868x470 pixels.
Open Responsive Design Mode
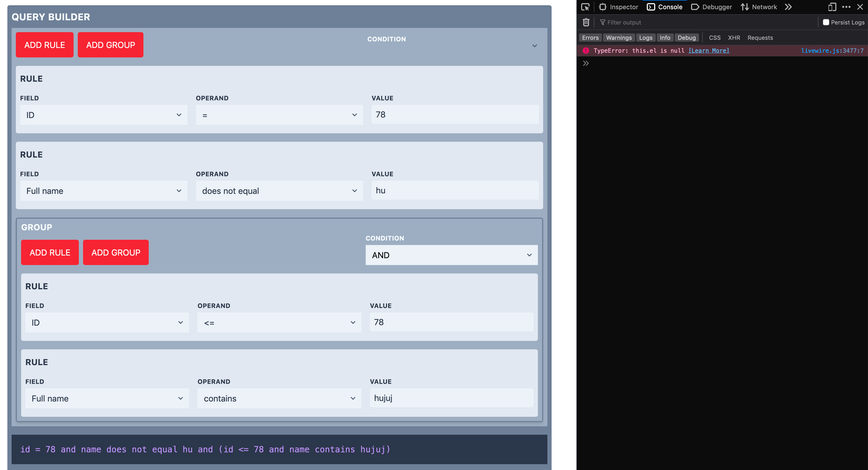coord(832,7)
